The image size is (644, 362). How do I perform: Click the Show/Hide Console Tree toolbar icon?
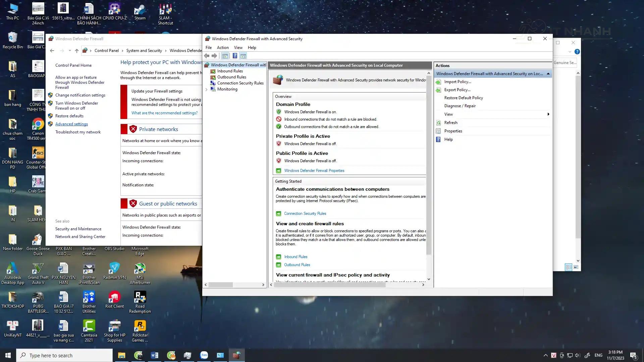[225, 56]
